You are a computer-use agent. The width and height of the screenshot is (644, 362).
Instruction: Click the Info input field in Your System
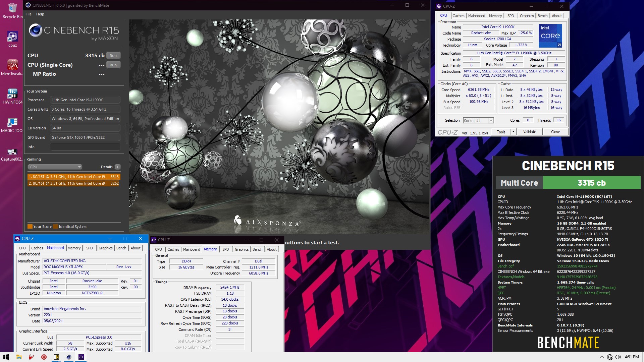pyautogui.click(x=85, y=147)
